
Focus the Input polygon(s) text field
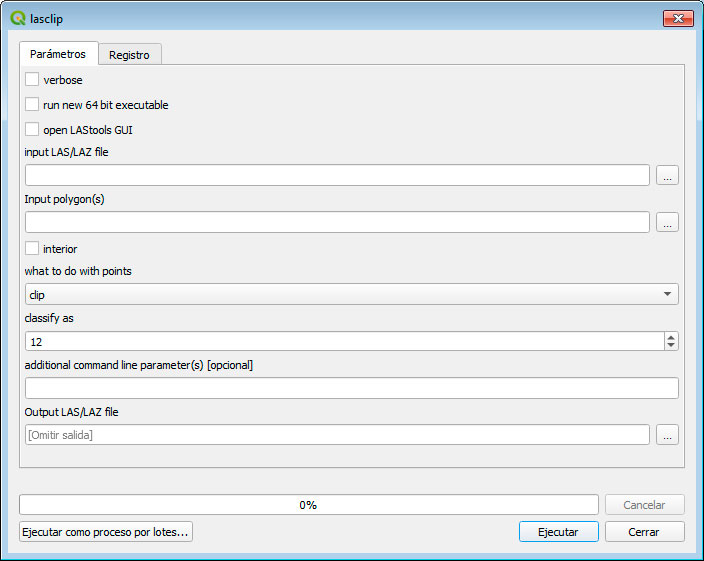pos(337,222)
